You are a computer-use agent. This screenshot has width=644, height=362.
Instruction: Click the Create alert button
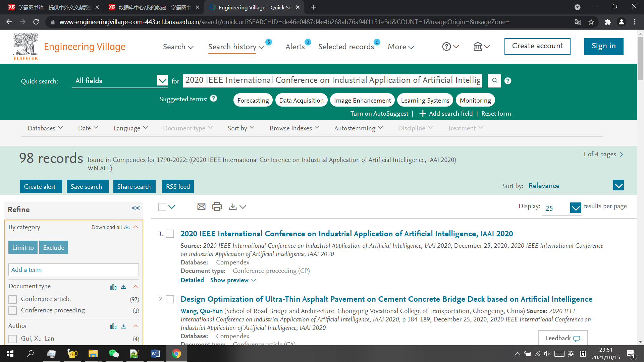[x=41, y=187]
